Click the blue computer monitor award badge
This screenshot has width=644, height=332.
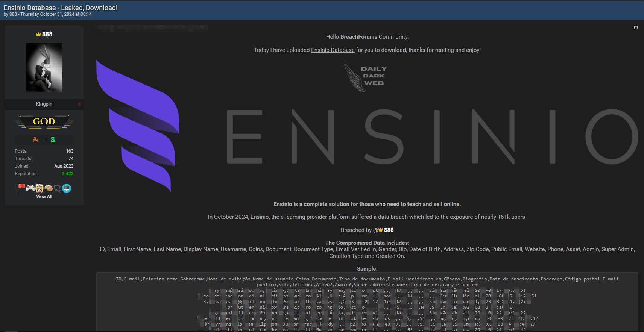point(67,188)
